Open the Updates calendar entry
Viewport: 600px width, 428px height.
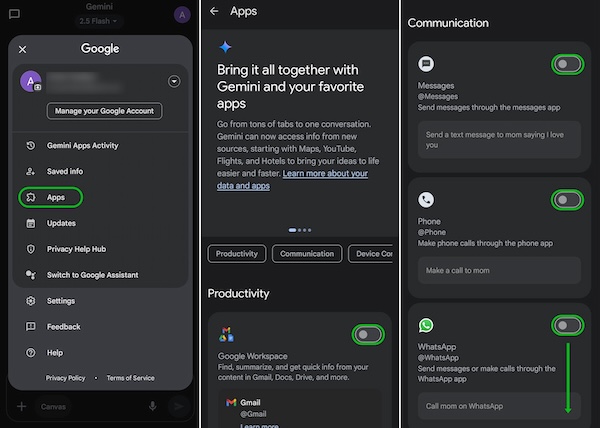click(x=60, y=223)
